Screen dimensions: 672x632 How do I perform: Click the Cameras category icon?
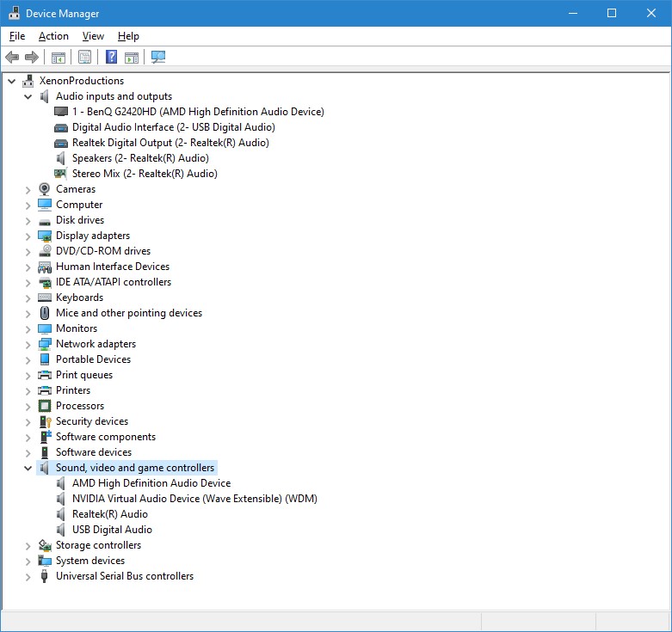tap(45, 189)
